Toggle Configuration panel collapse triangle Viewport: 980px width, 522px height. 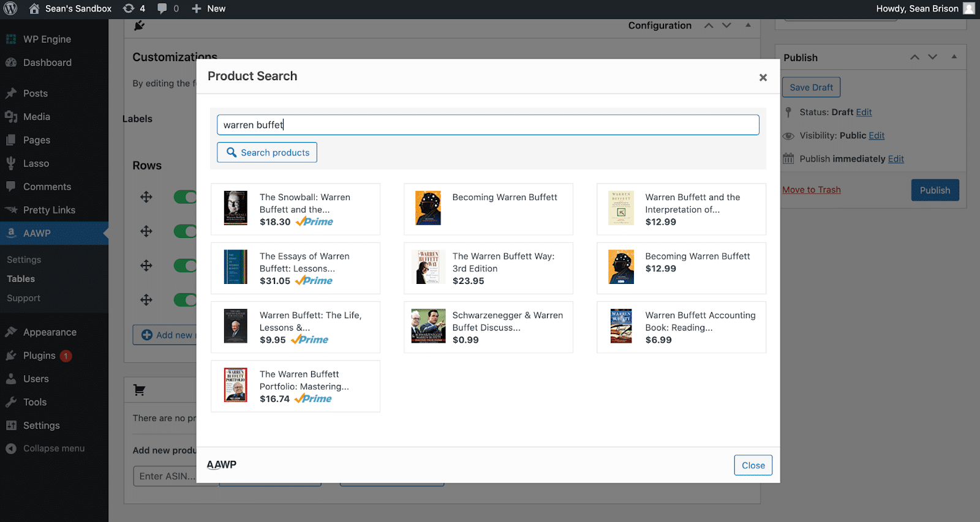(748, 25)
